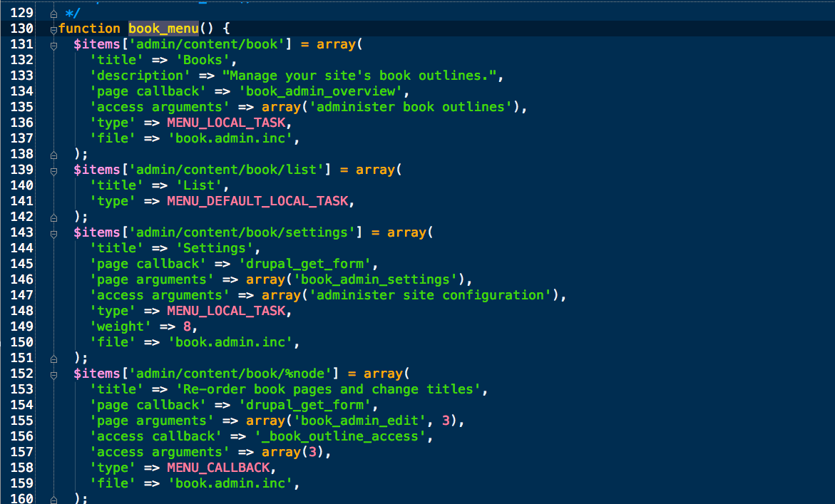Click fold end marker on line 151

[53, 358]
